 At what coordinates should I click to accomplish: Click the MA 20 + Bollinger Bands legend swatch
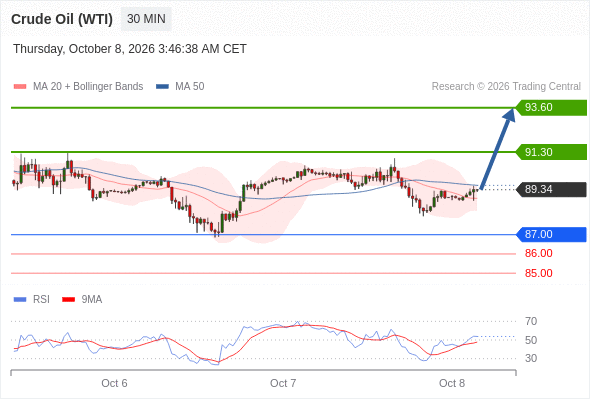click(20, 87)
